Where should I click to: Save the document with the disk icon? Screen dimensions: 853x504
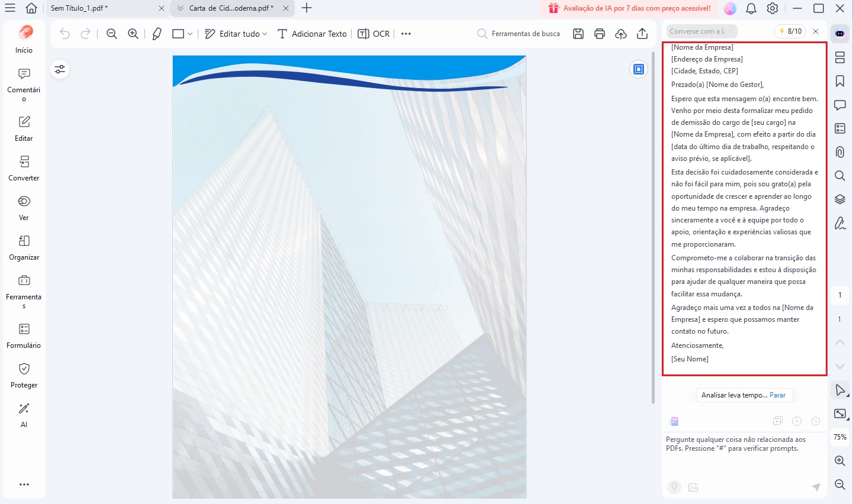pos(578,34)
